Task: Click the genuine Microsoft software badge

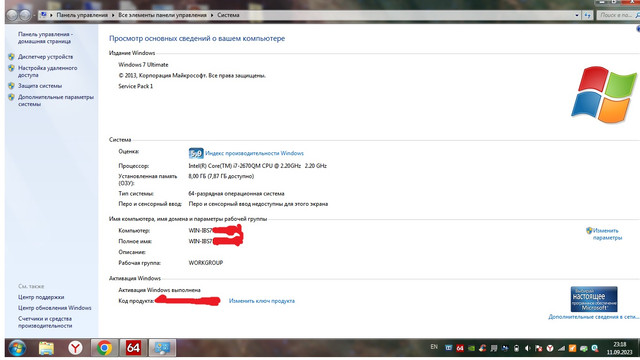Action: pos(593,299)
